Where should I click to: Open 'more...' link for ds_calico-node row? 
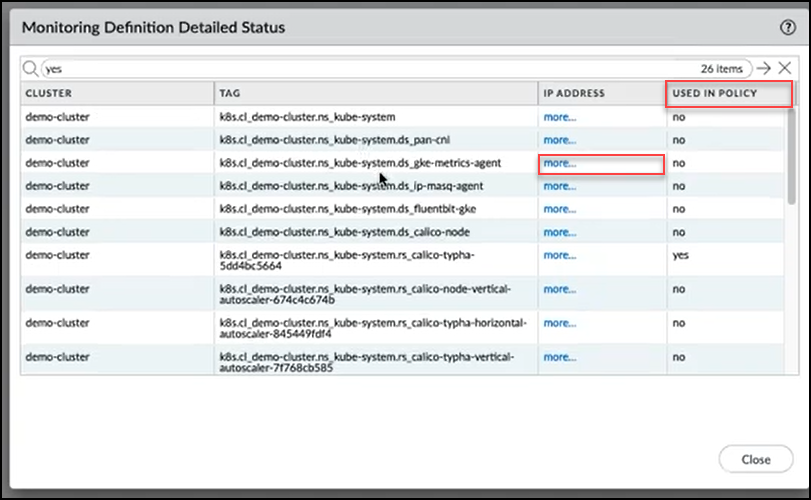[x=559, y=232]
